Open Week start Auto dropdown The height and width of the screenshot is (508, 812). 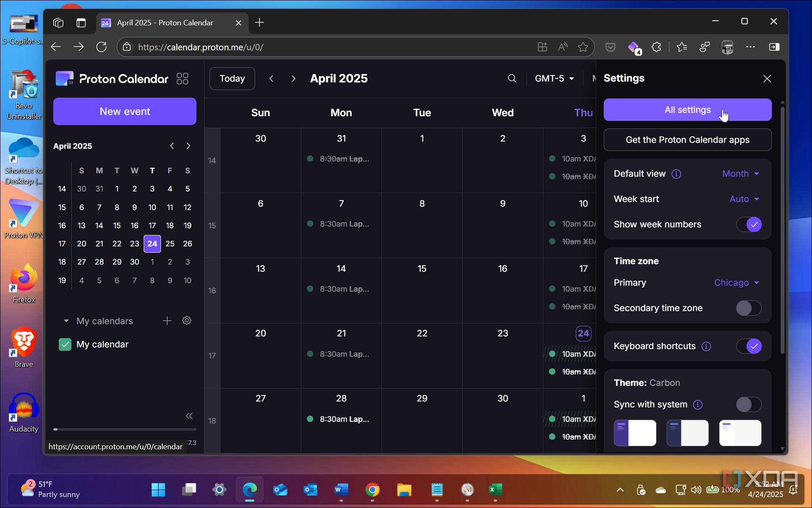pyautogui.click(x=744, y=199)
